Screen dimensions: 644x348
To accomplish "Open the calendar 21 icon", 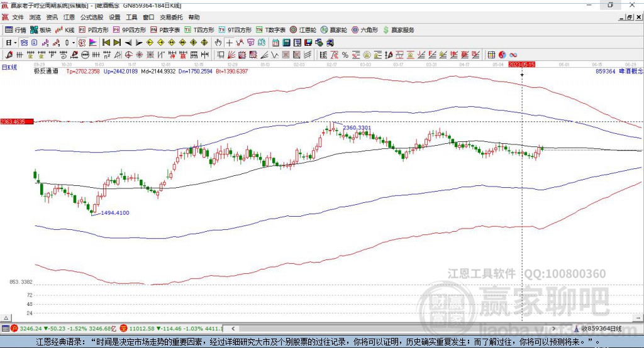I will 275,43.
